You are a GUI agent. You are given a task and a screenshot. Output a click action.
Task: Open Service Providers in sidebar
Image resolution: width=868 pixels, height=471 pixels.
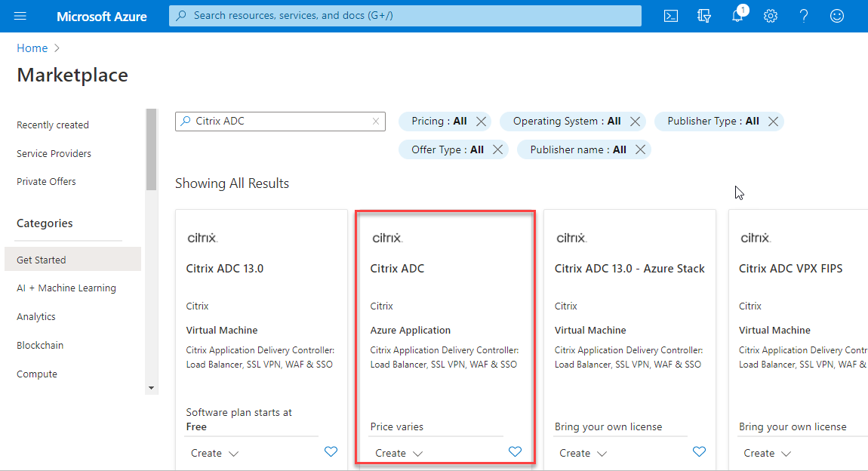coord(54,153)
